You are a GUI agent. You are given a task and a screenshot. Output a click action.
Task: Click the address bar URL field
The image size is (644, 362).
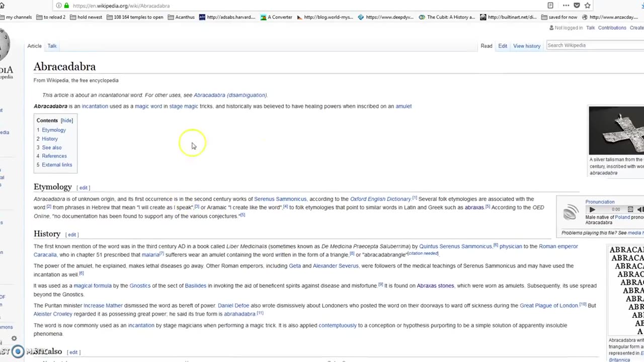(302, 6)
